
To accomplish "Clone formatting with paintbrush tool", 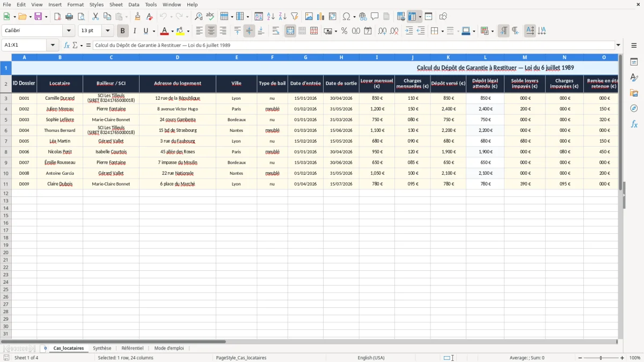I will click(x=138, y=17).
